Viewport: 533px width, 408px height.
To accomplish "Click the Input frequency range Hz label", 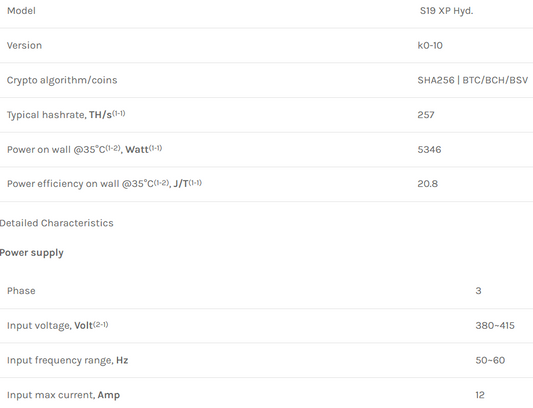I will [x=67, y=360].
